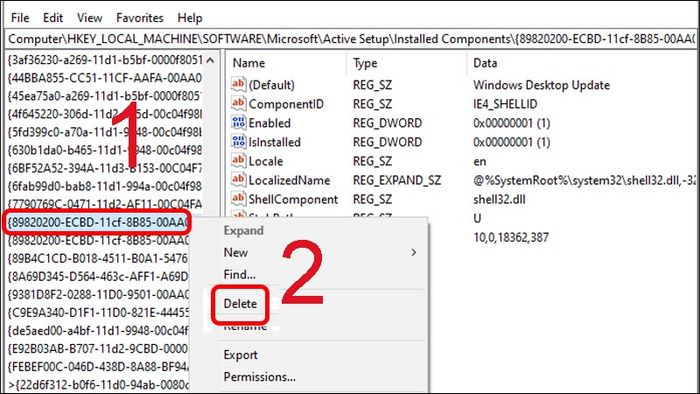
Task: Select key {5fd399c0-a70a-11d1
Action: coord(105,132)
